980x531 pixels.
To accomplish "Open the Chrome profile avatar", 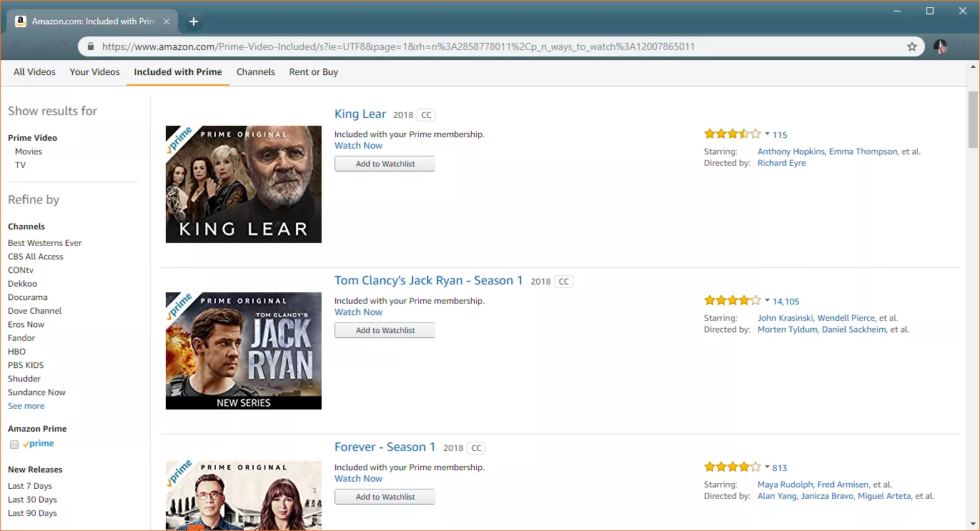I will pyautogui.click(x=940, y=46).
